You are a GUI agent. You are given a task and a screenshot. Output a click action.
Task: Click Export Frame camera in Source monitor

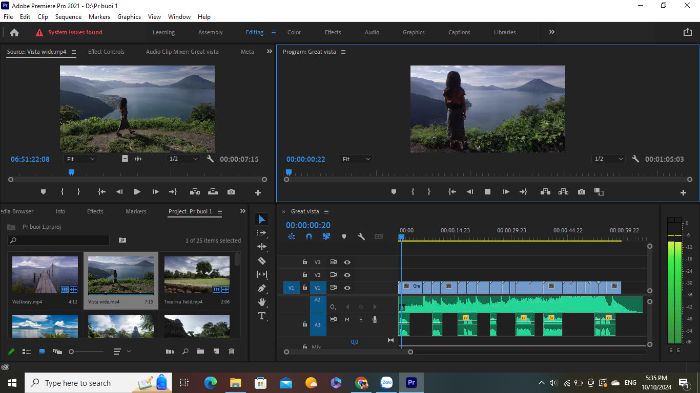tap(231, 192)
